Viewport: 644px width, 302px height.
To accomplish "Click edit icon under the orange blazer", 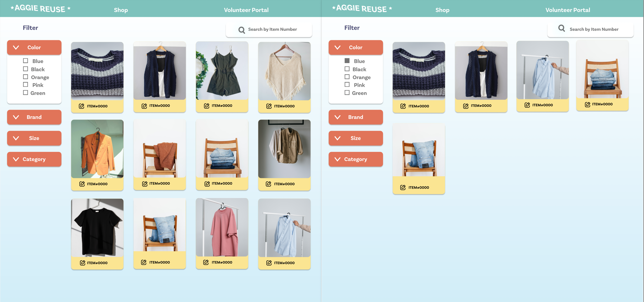I will pos(82,184).
